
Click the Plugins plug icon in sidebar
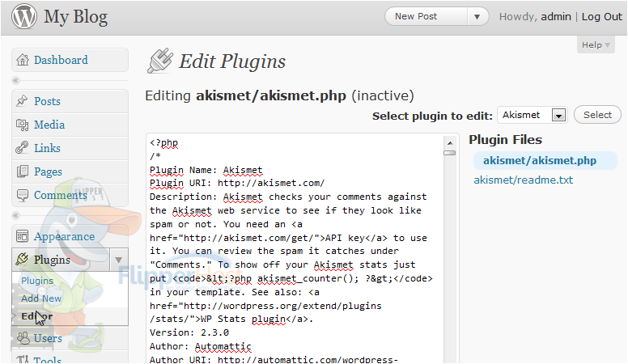[22, 259]
